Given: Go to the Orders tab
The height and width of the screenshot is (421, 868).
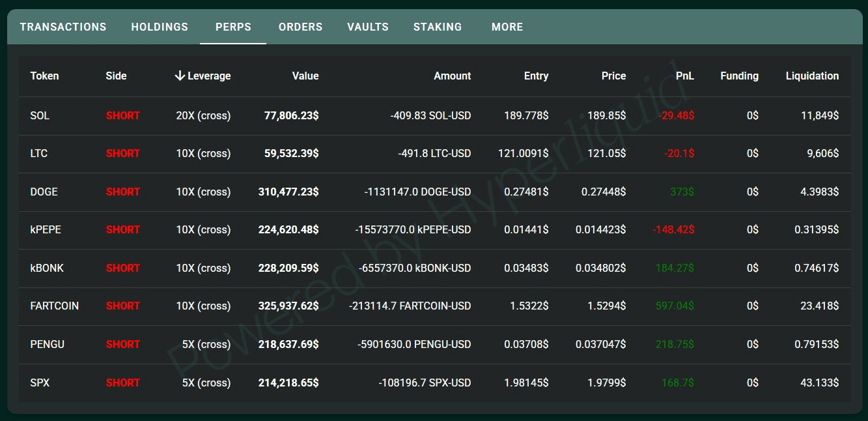Looking at the screenshot, I should (x=300, y=27).
